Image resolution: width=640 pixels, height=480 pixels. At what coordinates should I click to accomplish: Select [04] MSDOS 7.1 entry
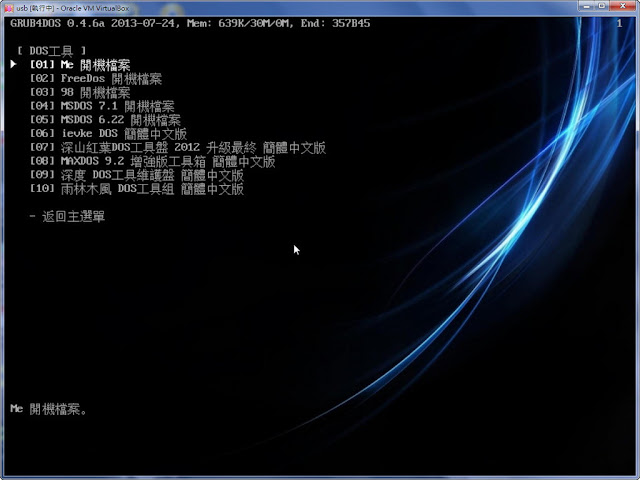tap(102, 107)
